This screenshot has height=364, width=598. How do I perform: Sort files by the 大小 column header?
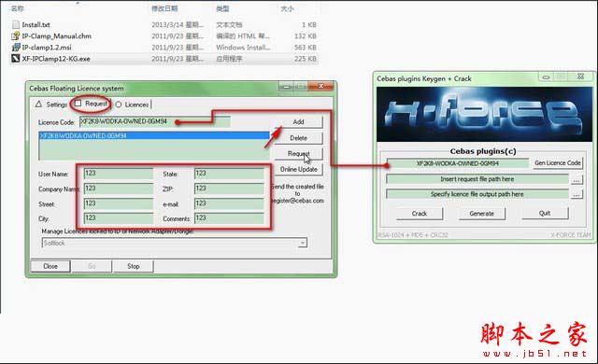[x=287, y=8]
